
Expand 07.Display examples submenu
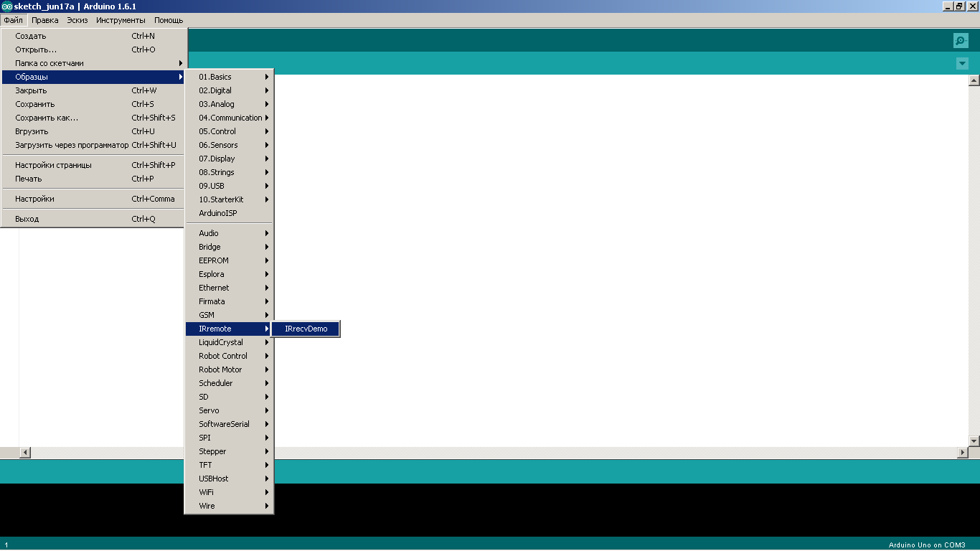[x=229, y=159]
